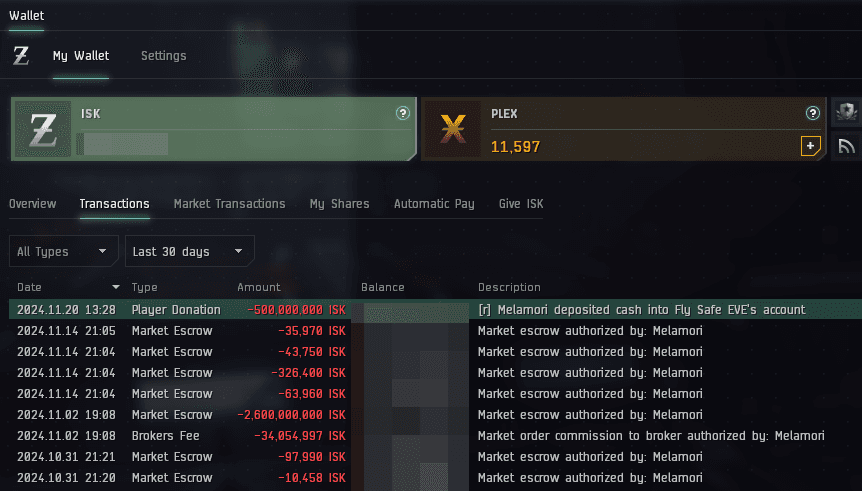Click the add PLEX plus button

point(810,146)
